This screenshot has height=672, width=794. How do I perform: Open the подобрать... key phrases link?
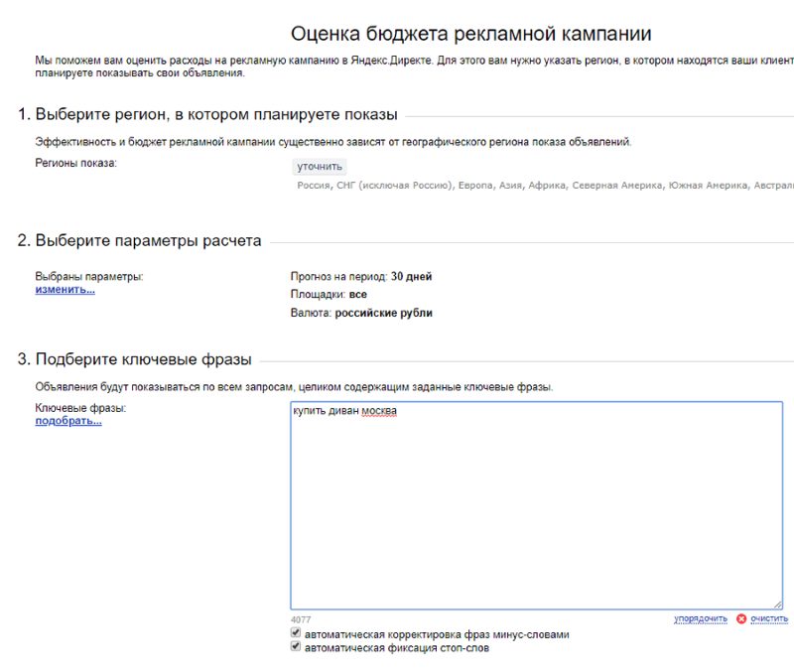click(x=68, y=421)
